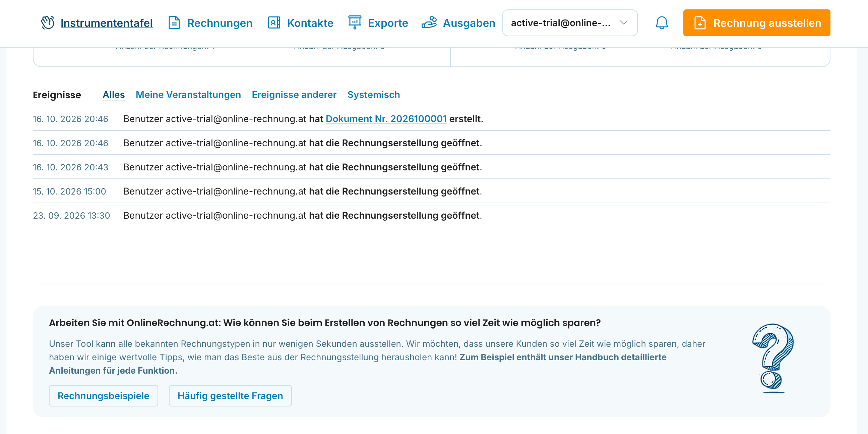Open Dokument Nr. 2026100001 link
This screenshot has height=434, width=868.
click(386, 119)
